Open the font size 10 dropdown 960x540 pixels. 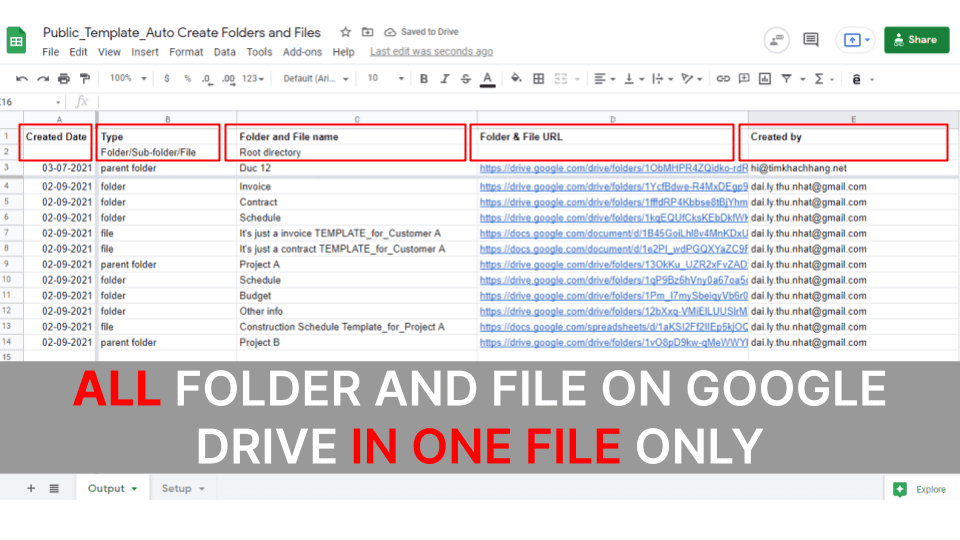point(385,79)
